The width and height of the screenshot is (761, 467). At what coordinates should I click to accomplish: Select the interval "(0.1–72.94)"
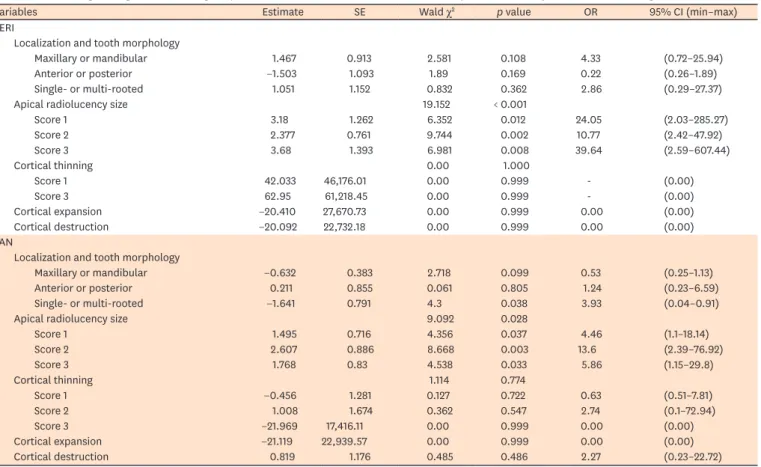(689, 411)
